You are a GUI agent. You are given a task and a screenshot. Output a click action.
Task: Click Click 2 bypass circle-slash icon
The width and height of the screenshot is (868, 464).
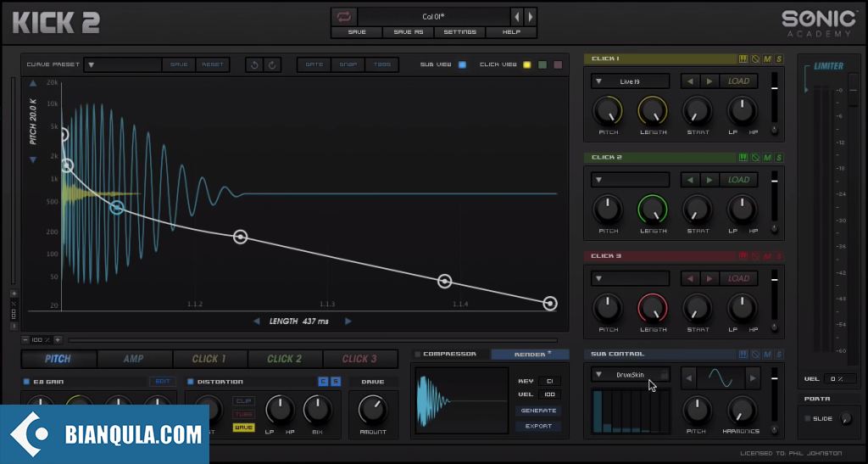point(755,158)
